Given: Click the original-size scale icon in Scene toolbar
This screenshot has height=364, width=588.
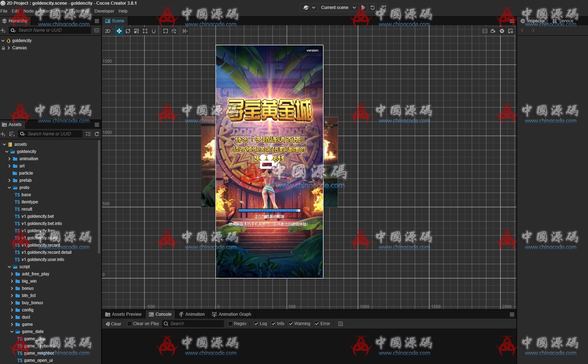Looking at the screenshot, I should click(485, 31).
